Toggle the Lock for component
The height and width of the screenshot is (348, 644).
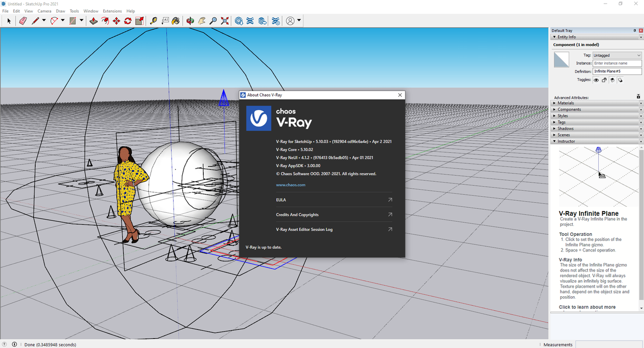coord(604,80)
